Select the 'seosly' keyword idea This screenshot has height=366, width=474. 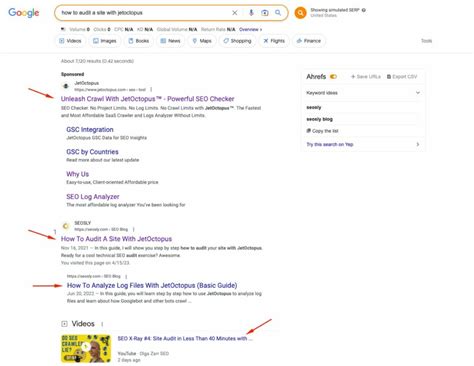[314, 107]
